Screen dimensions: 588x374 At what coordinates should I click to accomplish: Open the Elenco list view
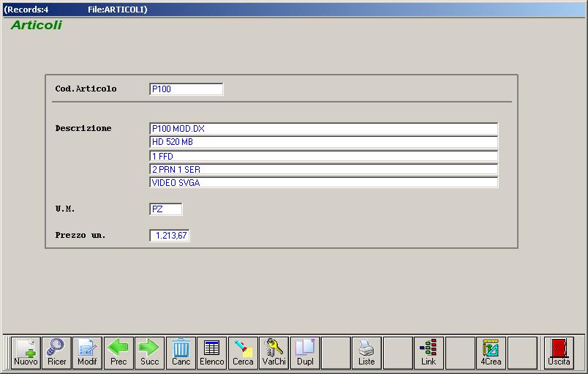pos(212,352)
